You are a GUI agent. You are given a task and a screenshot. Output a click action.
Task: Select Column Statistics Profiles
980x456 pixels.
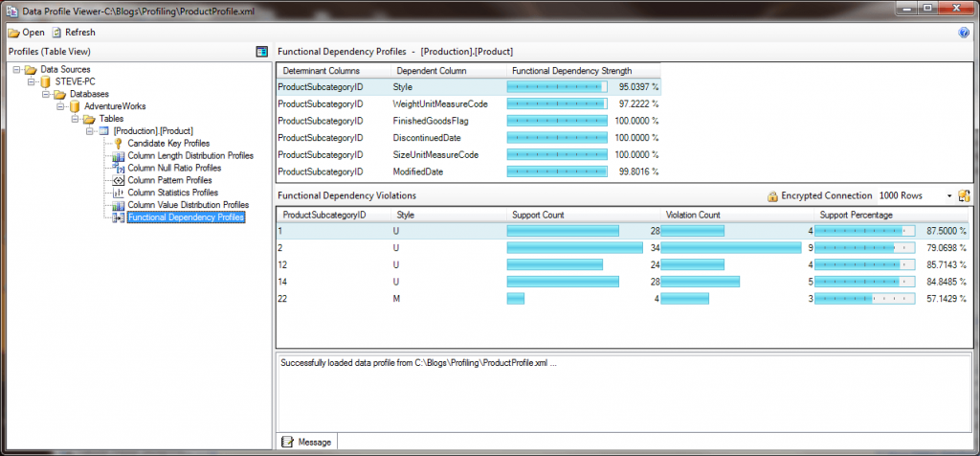coord(172,192)
